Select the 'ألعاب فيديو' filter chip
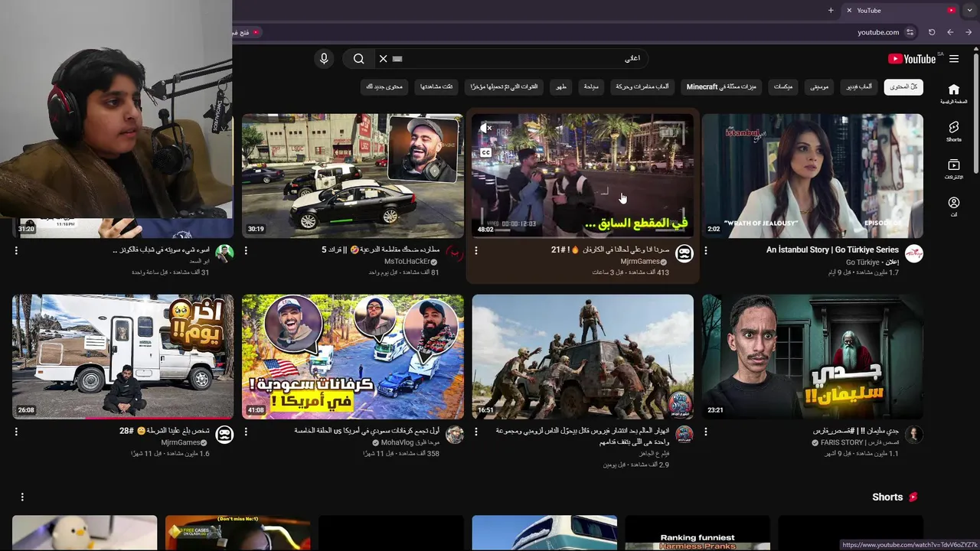This screenshot has height=551, width=980. click(x=859, y=86)
